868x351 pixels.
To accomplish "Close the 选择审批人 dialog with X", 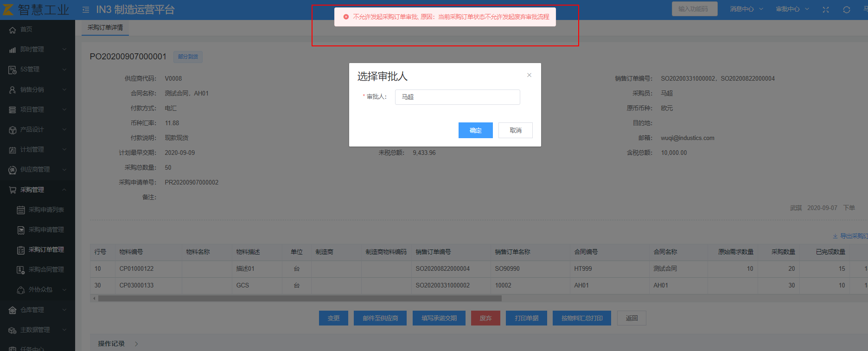I will pyautogui.click(x=529, y=75).
